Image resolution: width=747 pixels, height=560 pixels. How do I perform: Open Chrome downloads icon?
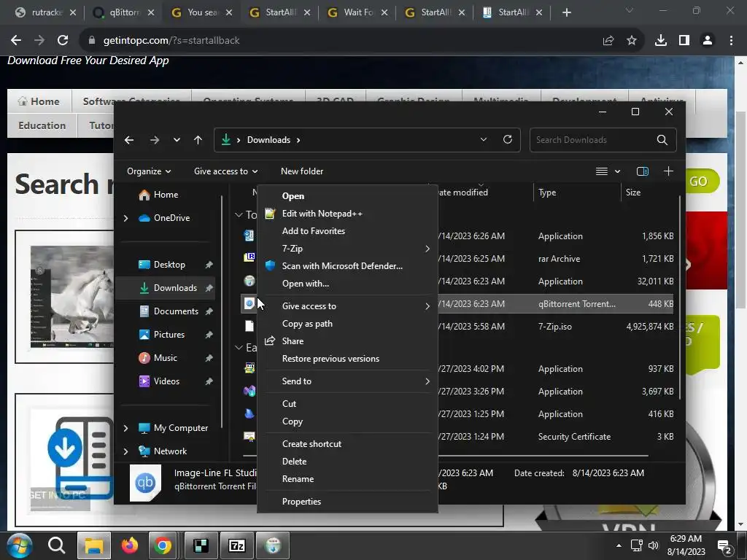[661, 41]
